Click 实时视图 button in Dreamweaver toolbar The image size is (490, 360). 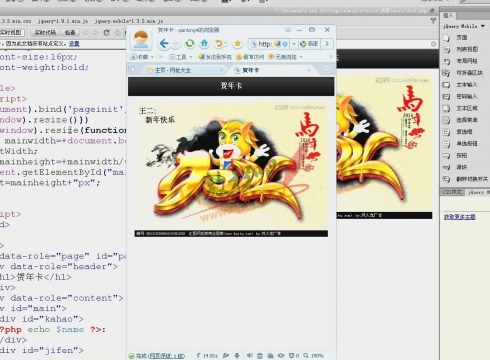pos(11,32)
